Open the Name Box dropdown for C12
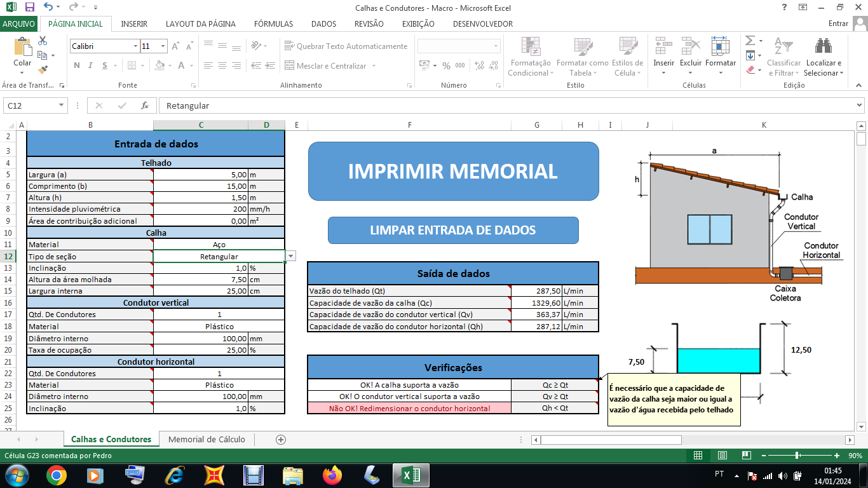This screenshot has height=488, width=868. pyautogui.click(x=62, y=105)
